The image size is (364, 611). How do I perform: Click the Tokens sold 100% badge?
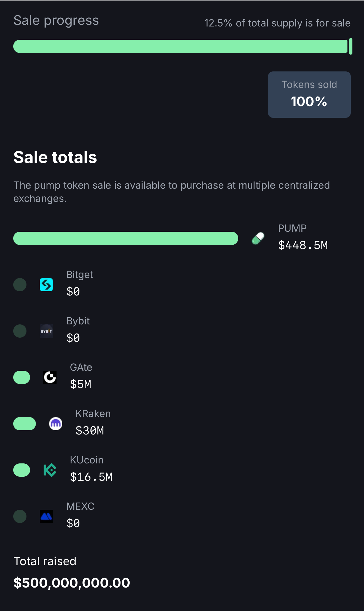pyautogui.click(x=309, y=94)
